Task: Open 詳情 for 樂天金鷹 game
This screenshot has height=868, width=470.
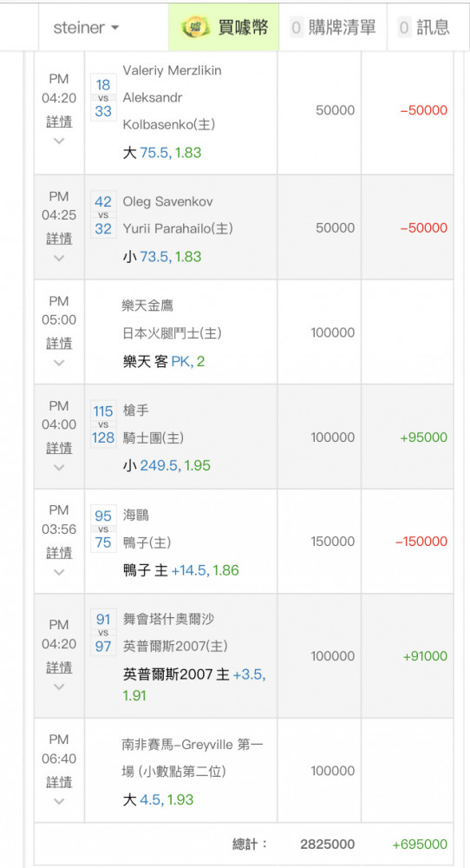Action: coord(59,343)
